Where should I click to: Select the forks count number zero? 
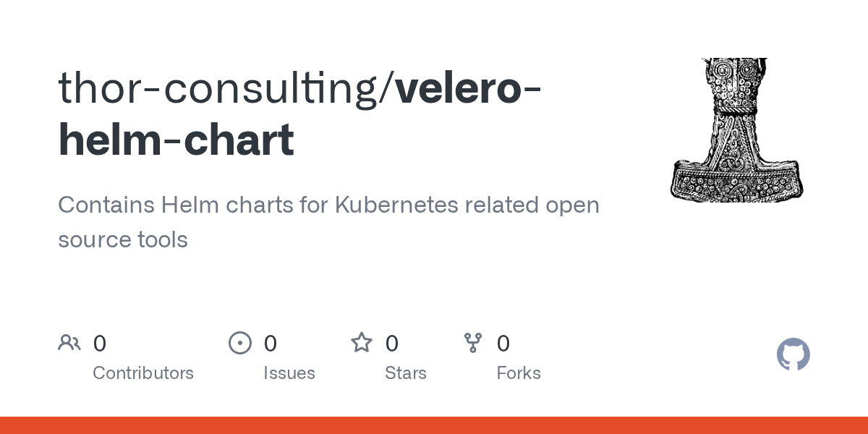(x=503, y=344)
